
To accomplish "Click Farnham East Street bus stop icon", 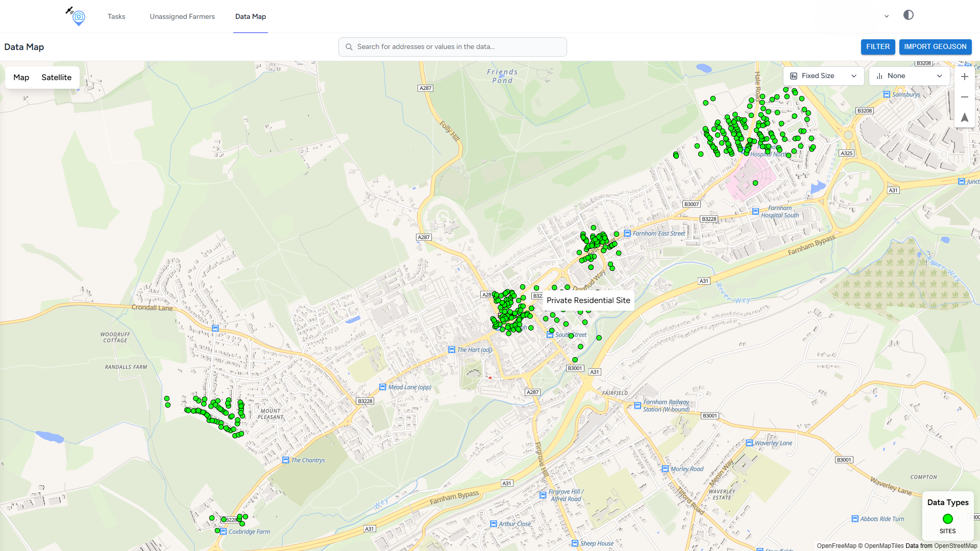I will click(627, 234).
